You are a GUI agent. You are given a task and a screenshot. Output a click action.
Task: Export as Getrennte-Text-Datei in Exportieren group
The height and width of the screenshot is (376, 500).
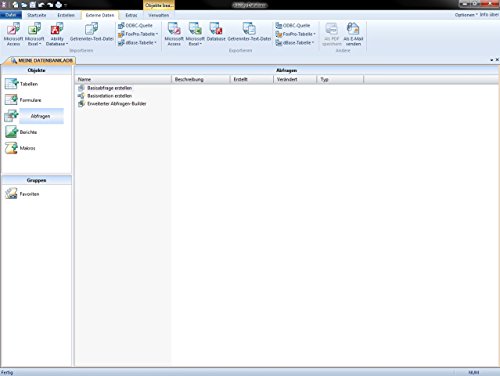tap(249, 32)
